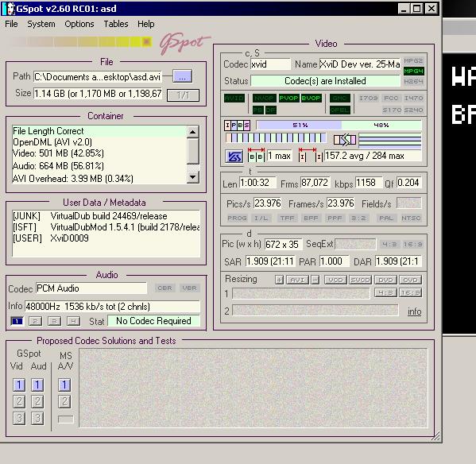
Task: Click the PROG scan indicator
Action: [x=237, y=218]
